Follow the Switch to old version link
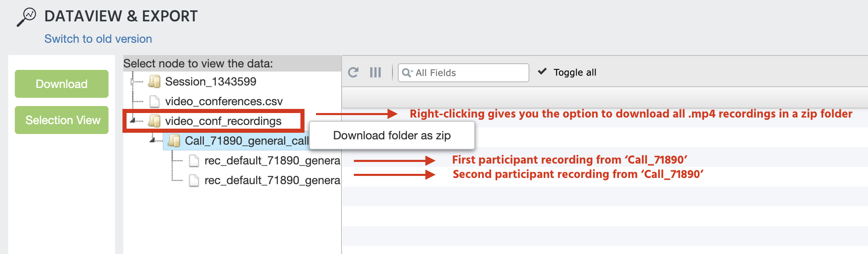Image resolution: width=868 pixels, height=254 pixels. [98, 39]
